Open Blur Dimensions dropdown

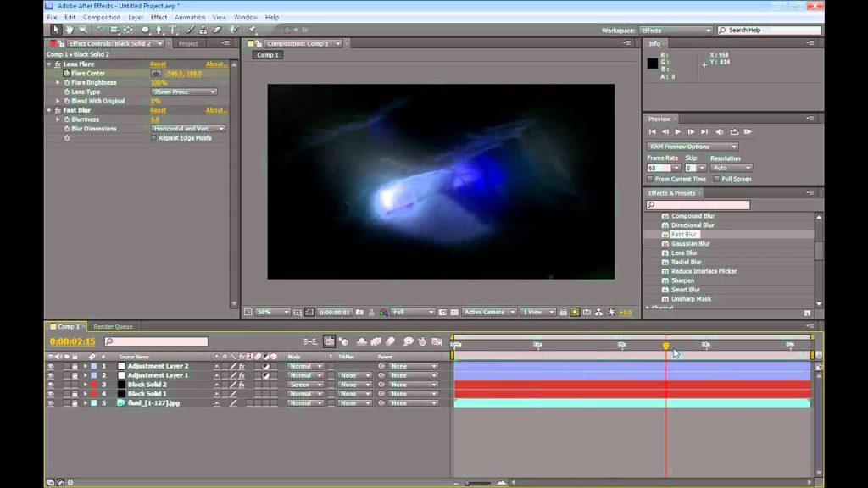(x=188, y=129)
